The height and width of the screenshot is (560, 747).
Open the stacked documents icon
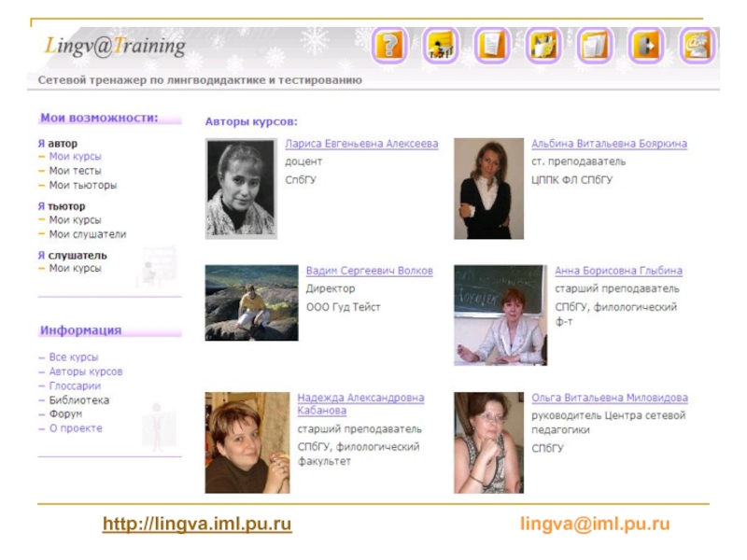point(596,46)
